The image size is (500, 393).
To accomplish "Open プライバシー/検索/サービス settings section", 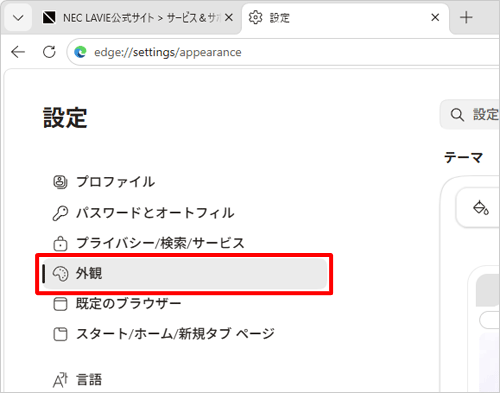I will coord(185,243).
